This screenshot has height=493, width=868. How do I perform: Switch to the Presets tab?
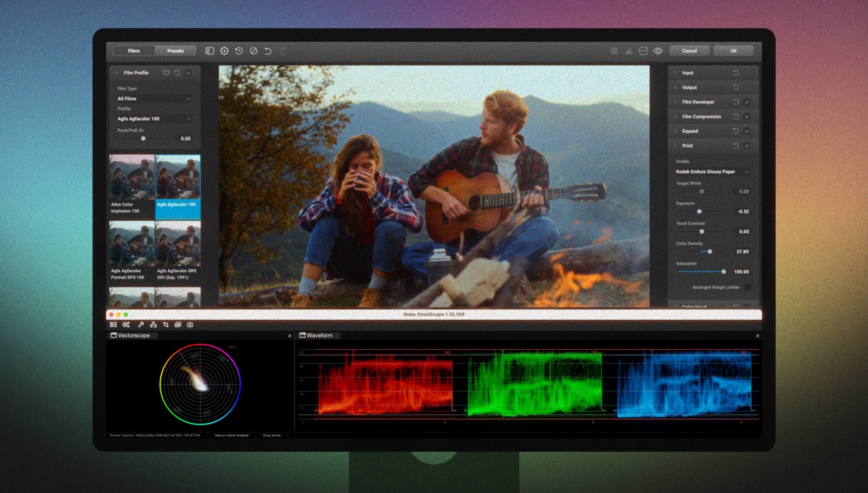[176, 51]
